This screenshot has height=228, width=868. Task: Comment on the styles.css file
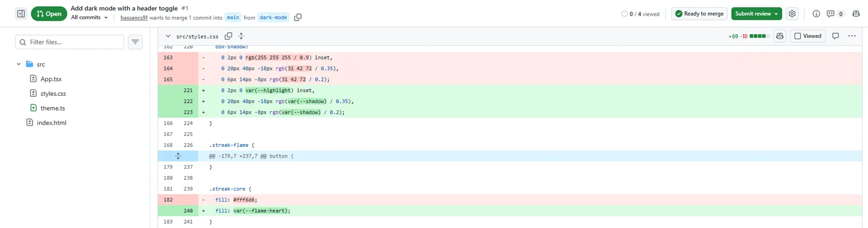coord(835,36)
